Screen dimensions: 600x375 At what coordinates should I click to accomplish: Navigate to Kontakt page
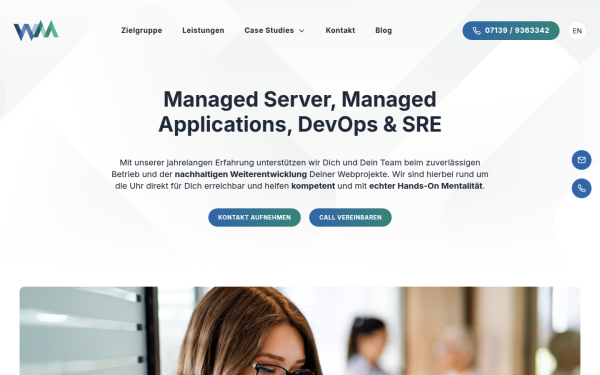pyautogui.click(x=340, y=30)
